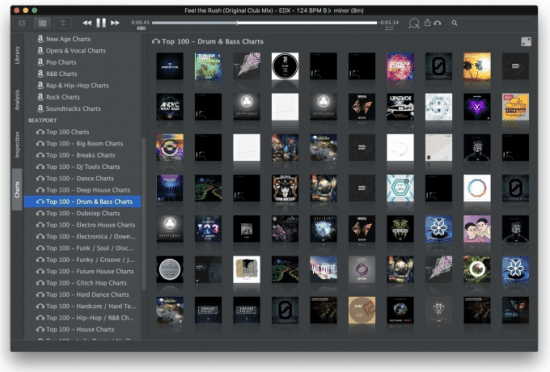This screenshot has width=550, height=372.
Task: Select the Upgrade album cover thumbnail
Action: 400,107
